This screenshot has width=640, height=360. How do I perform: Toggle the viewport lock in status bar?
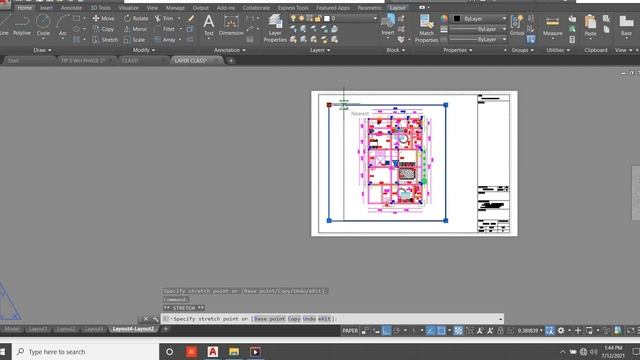[500, 331]
